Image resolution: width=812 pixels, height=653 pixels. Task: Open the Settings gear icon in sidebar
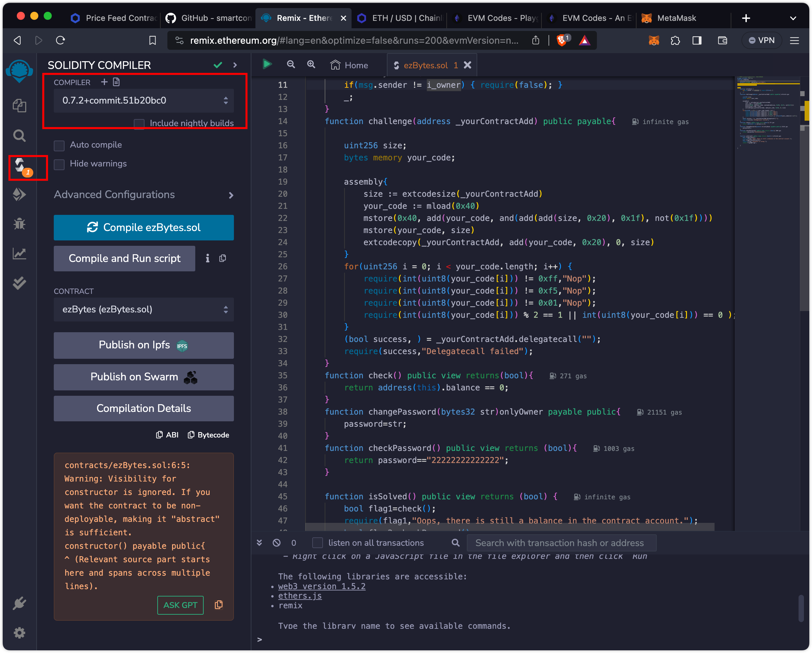click(19, 632)
